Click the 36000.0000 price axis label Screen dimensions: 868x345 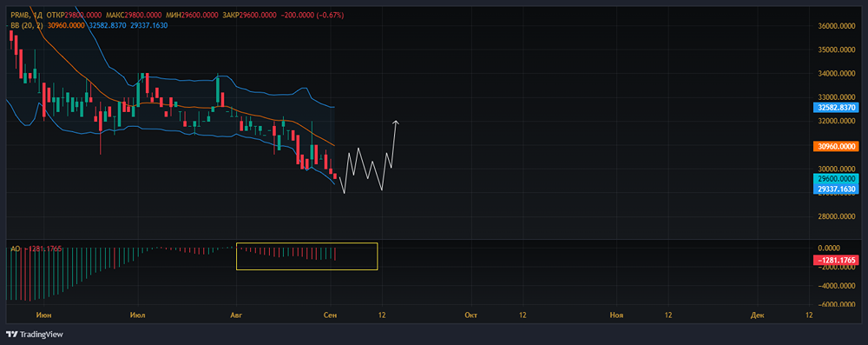click(836, 26)
